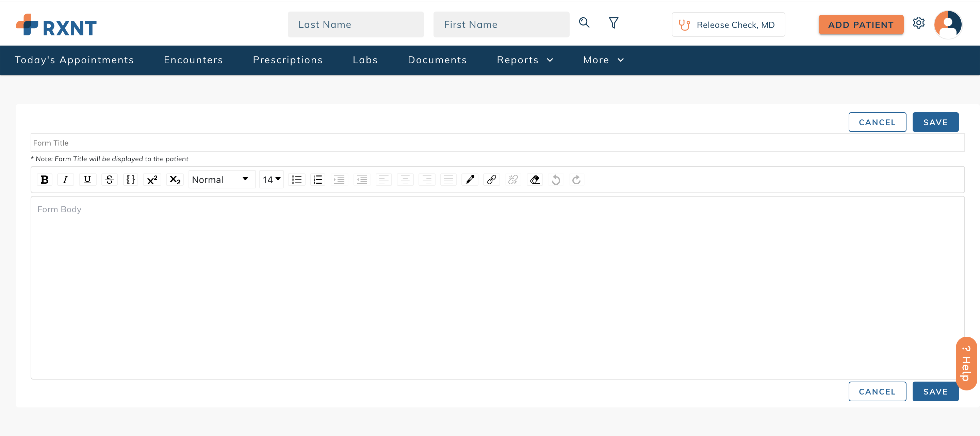Center align text

click(405, 180)
